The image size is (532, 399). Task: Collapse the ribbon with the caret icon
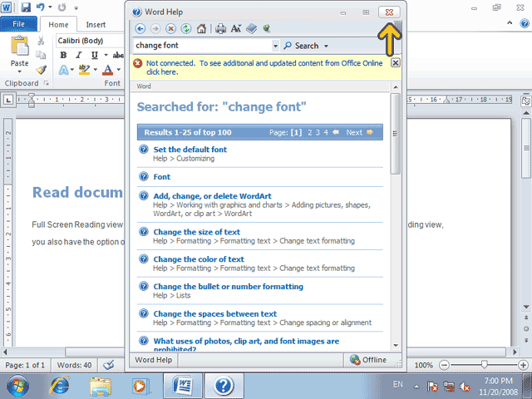[510, 22]
